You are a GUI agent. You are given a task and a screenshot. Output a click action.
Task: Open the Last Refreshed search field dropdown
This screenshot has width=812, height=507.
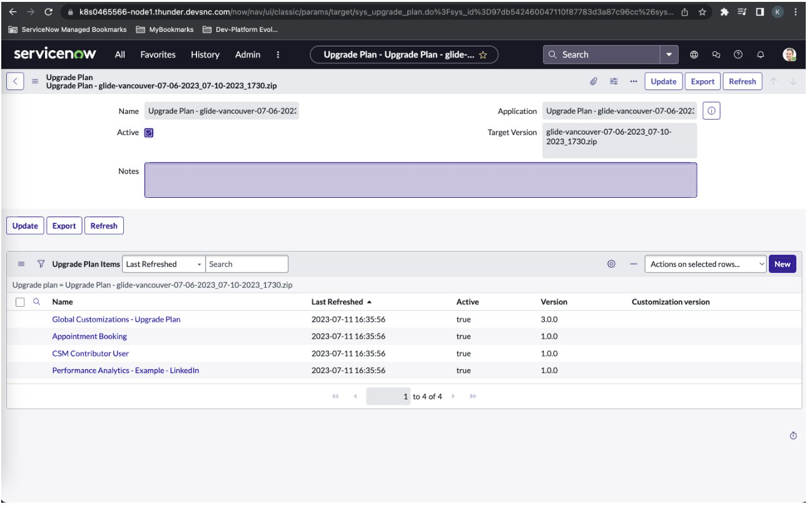[x=164, y=264]
